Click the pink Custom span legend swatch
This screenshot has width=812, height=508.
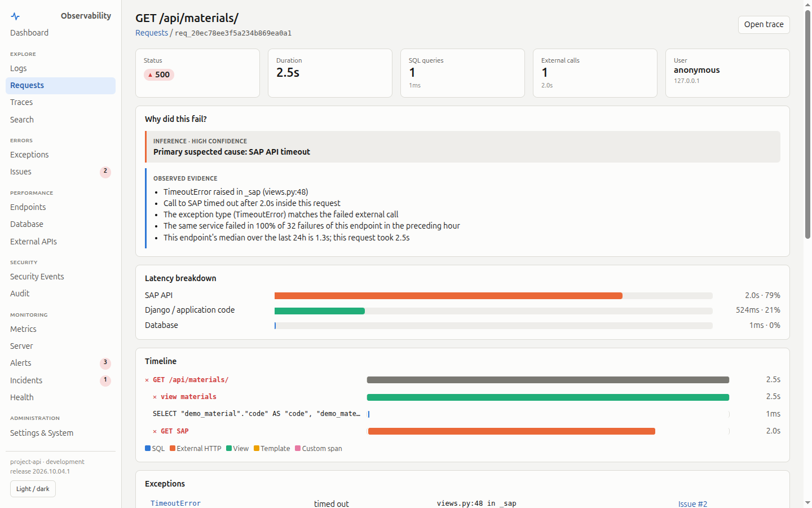coord(298,448)
